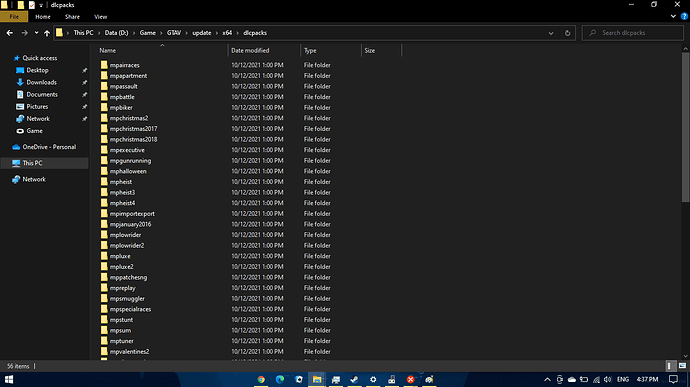Image resolution: width=690 pixels, height=387 pixels.
Task: Go to GTAV in the breadcrumb path
Action: 174,33
